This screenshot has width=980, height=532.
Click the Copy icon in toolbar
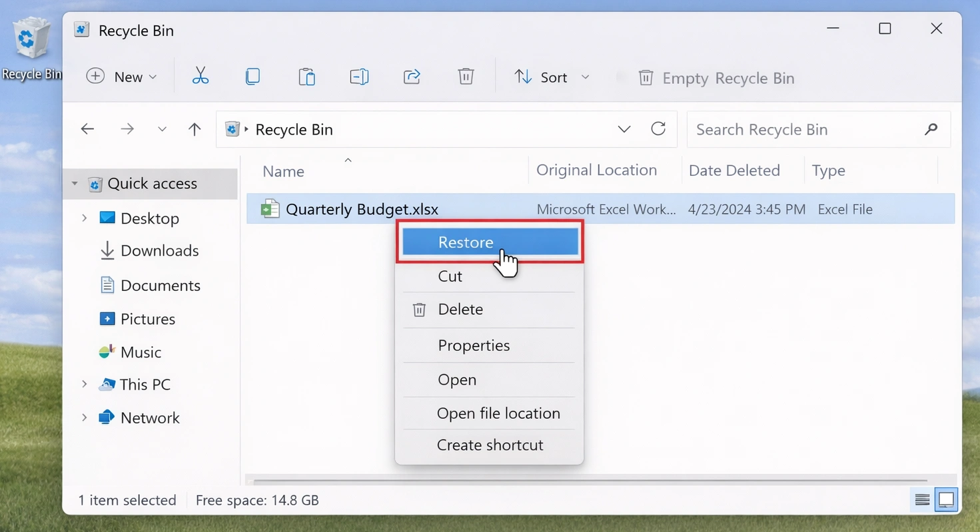pos(252,77)
